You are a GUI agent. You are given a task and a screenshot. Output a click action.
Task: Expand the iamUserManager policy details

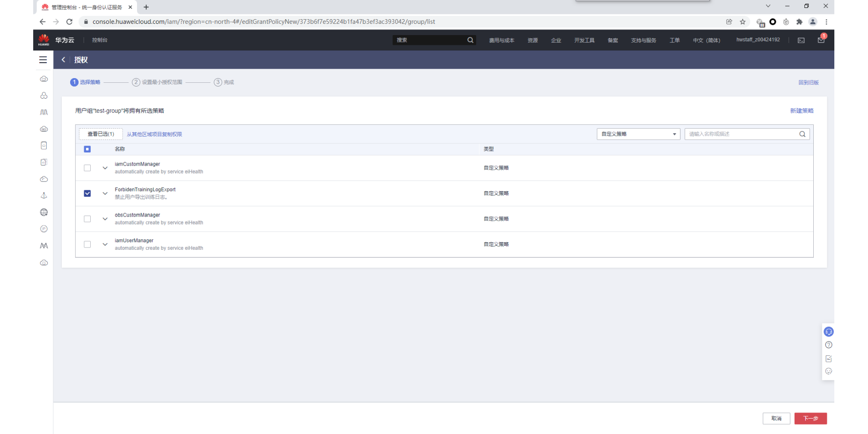[x=105, y=245]
